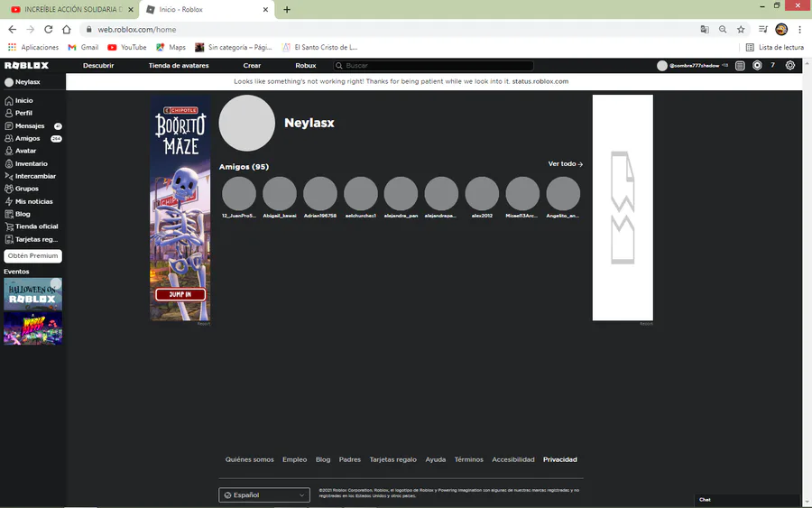Expand the Español language dropdown
This screenshot has width=812, height=508.
click(264, 495)
